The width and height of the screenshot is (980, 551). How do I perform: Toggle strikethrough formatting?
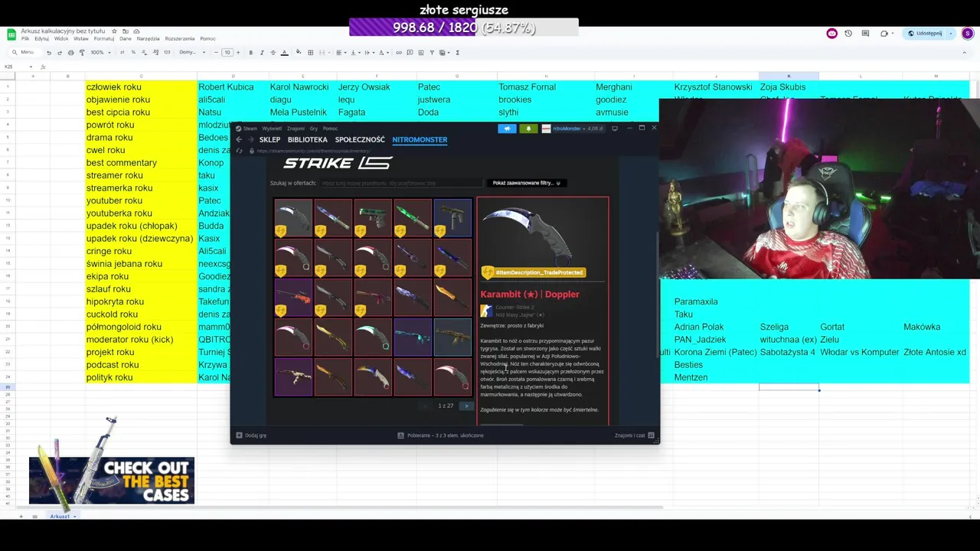click(x=273, y=52)
